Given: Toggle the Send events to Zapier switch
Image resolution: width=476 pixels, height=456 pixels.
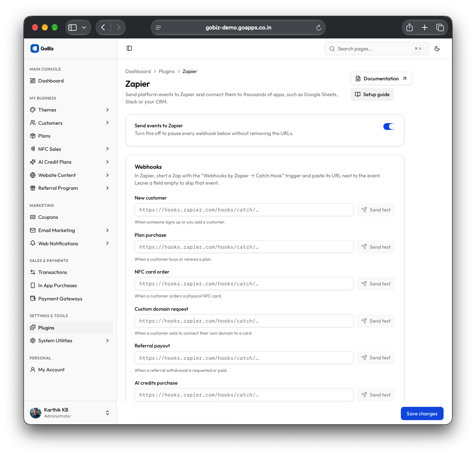Looking at the screenshot, I should click(389, 127).
